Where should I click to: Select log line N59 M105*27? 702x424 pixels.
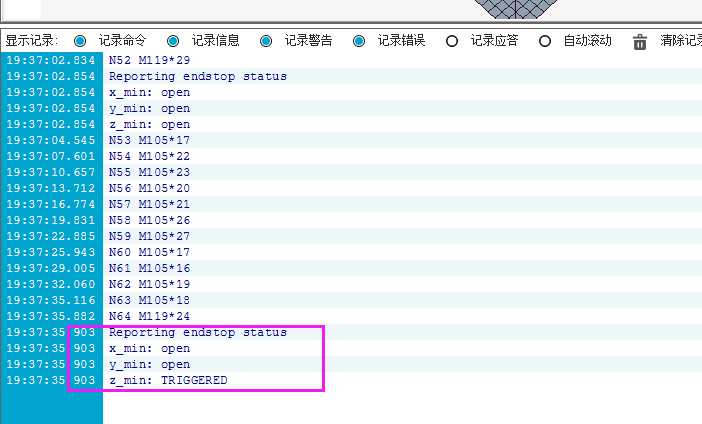(149, 236)
